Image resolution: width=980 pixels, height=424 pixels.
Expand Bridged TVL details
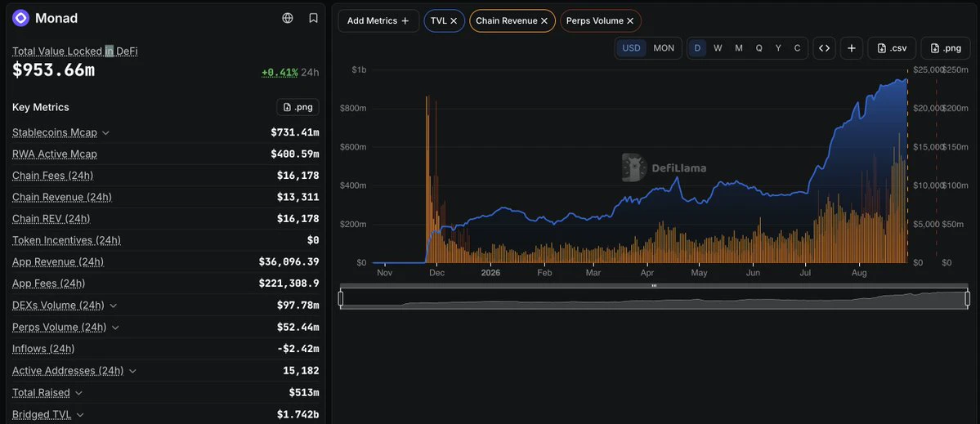(81, 415)
